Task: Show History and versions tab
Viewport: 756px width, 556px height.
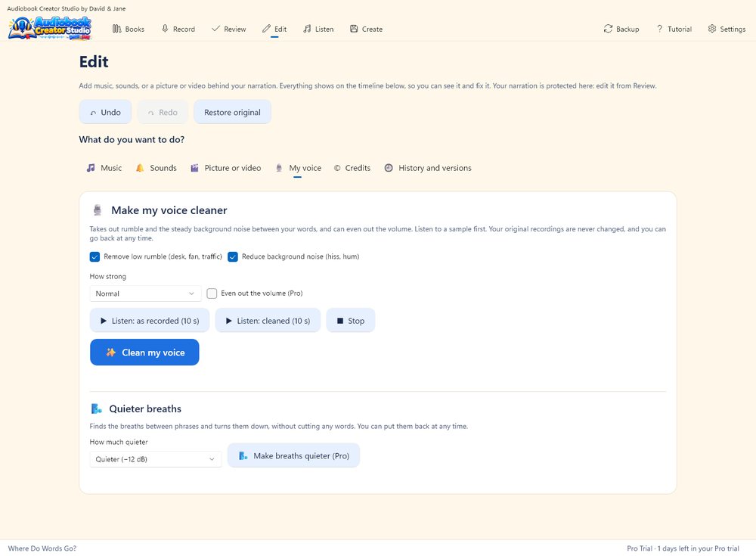Action: point(428,168)
